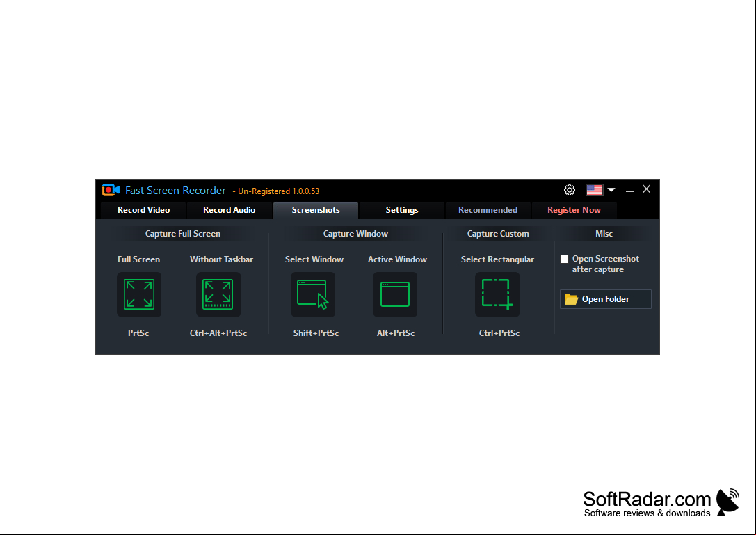
Task: Click the Alt+PrtSc shortcut label
Action: pyautogui.click(x=396, y=333)
